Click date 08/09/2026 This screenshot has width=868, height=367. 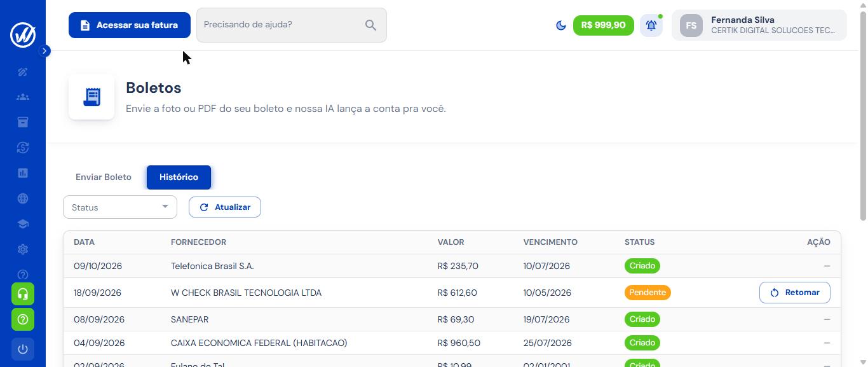[x=98, y=319]
